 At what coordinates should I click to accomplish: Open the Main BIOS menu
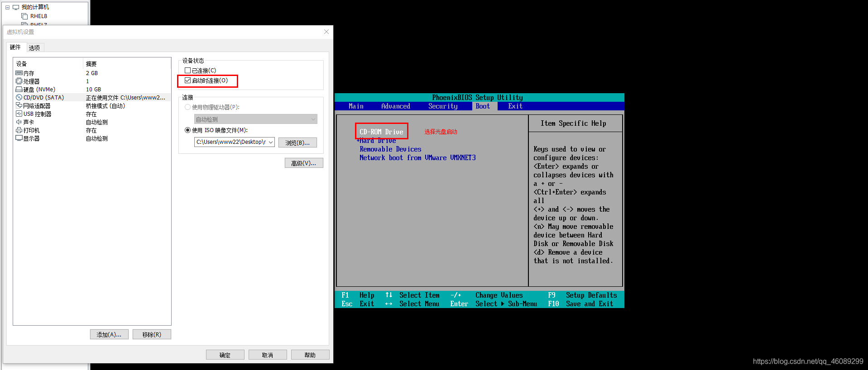point(356,106)
